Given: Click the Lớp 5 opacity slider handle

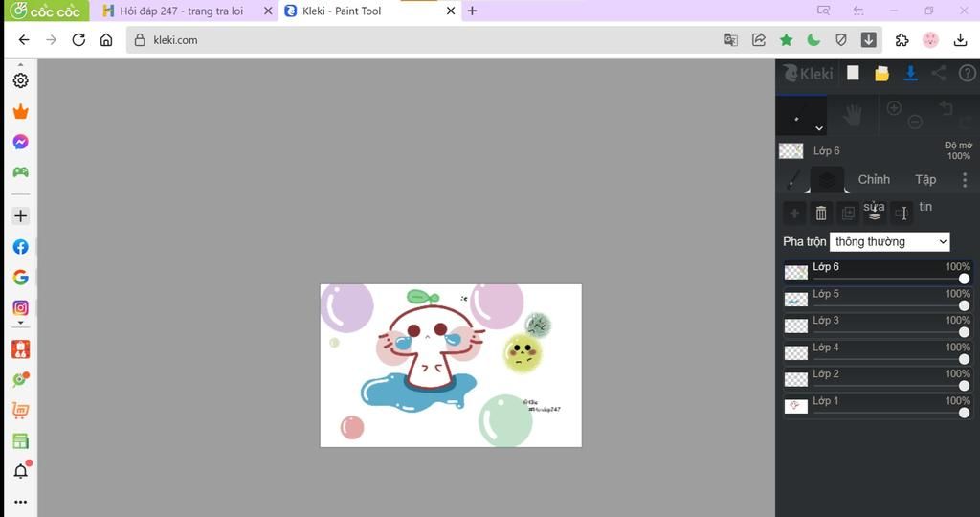Looking at the screenshot, I should [x=965, y=305].
